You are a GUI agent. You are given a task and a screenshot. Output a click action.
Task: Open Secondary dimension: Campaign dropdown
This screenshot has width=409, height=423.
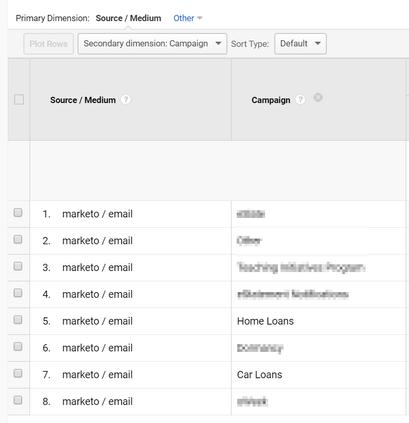coord(152,44)
